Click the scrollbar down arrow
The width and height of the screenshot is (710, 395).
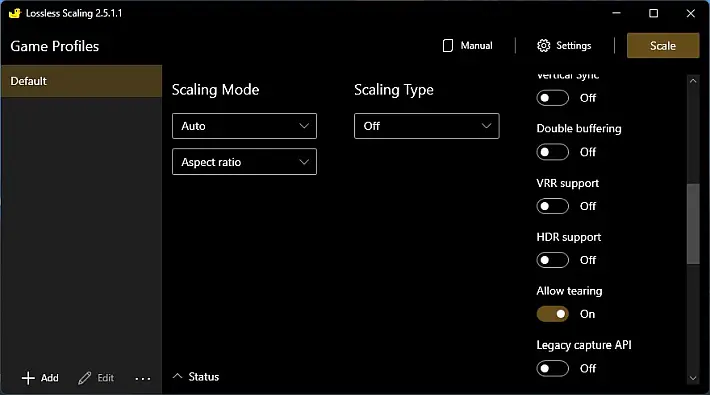(693, 378)
